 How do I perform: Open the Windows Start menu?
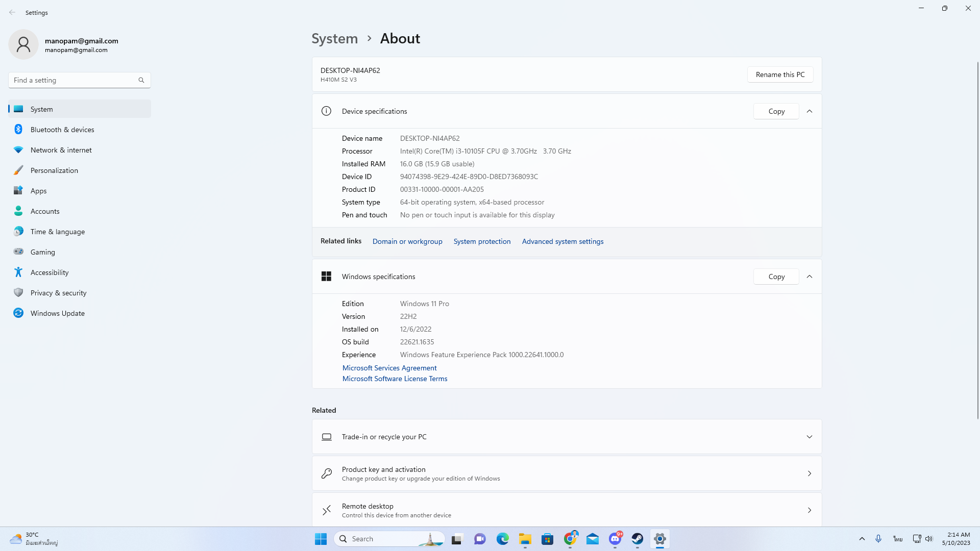click(321, 539)
